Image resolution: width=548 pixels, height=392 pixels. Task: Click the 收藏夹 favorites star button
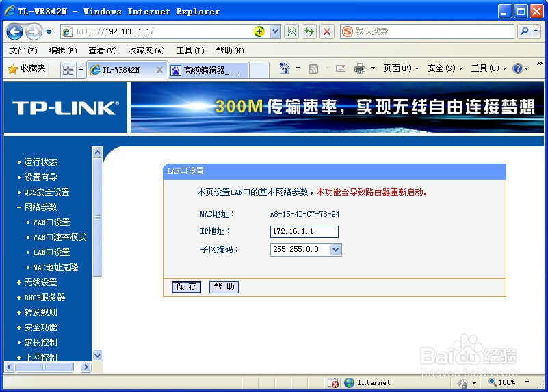click(x=27, y=69)
